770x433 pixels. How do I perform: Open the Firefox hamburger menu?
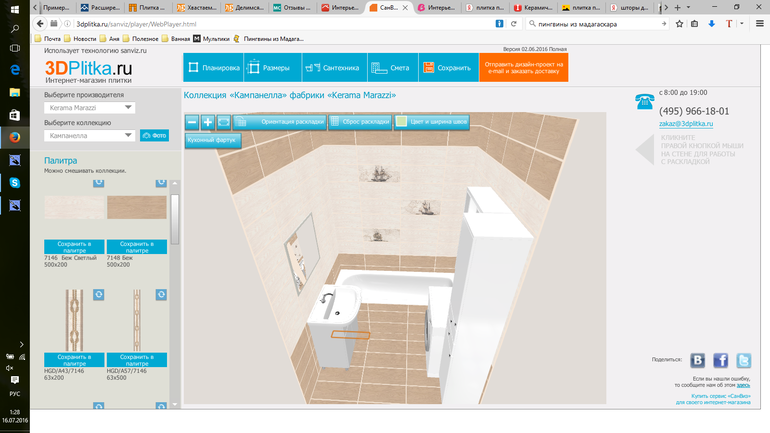click(760, 23)
